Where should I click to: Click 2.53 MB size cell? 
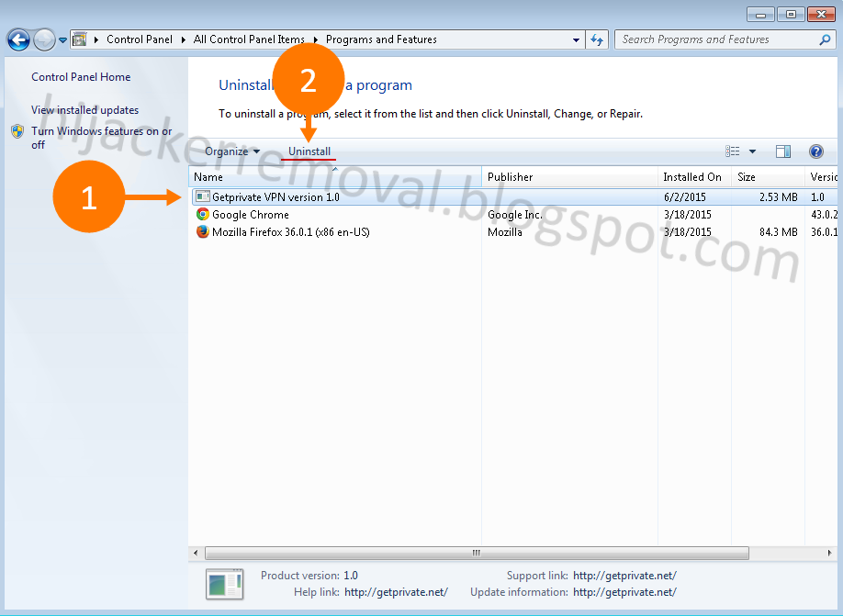click(x=779, y=197)
